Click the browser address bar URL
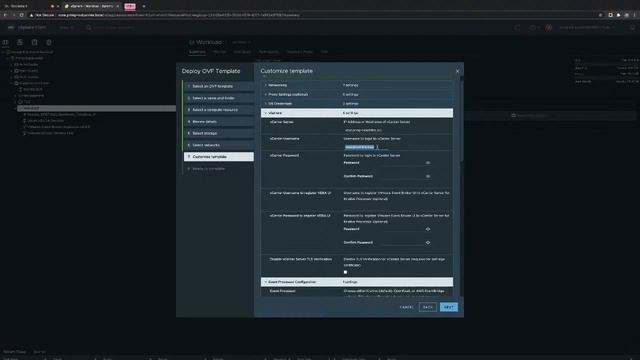The image size is (640, 360). coord(178,15)
